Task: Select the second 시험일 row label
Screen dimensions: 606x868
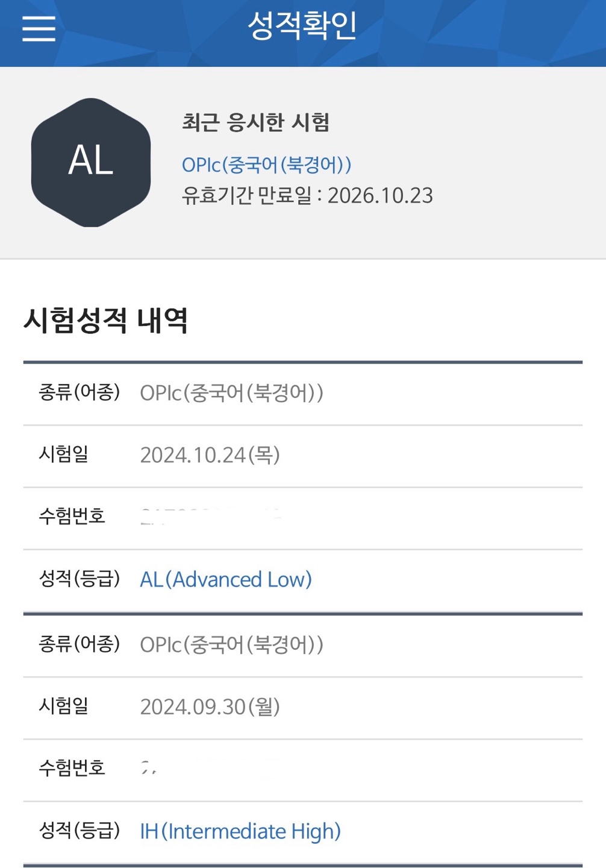Action: (63, 705)
